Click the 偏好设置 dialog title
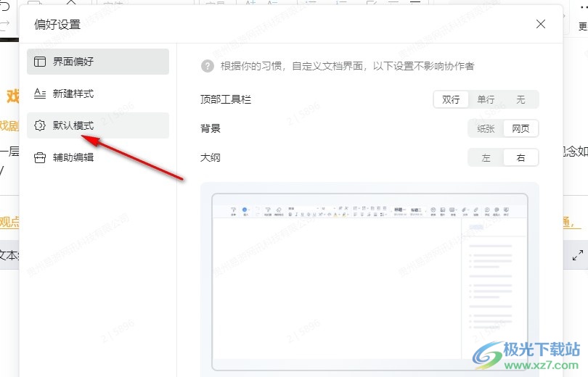 coord(57,25)
